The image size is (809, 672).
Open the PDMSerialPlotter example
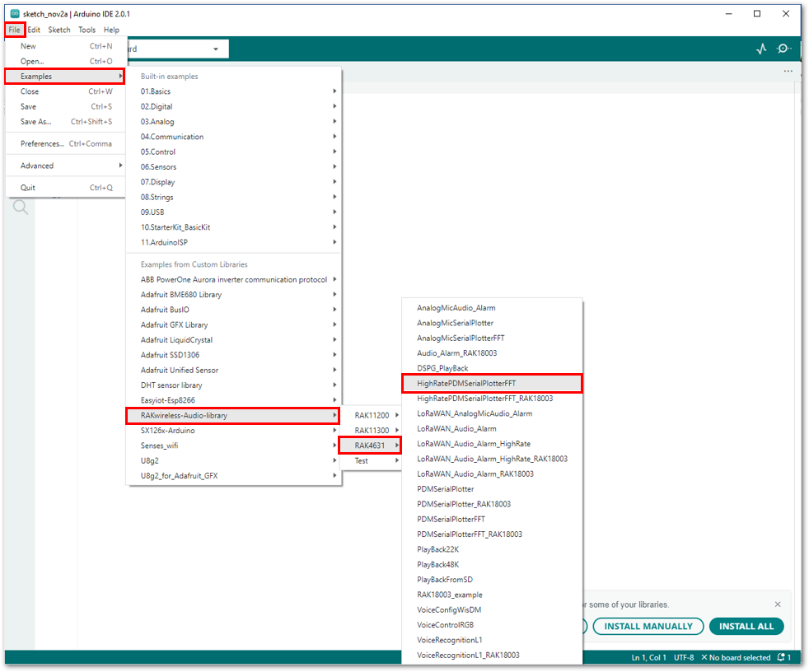(492, 489)
